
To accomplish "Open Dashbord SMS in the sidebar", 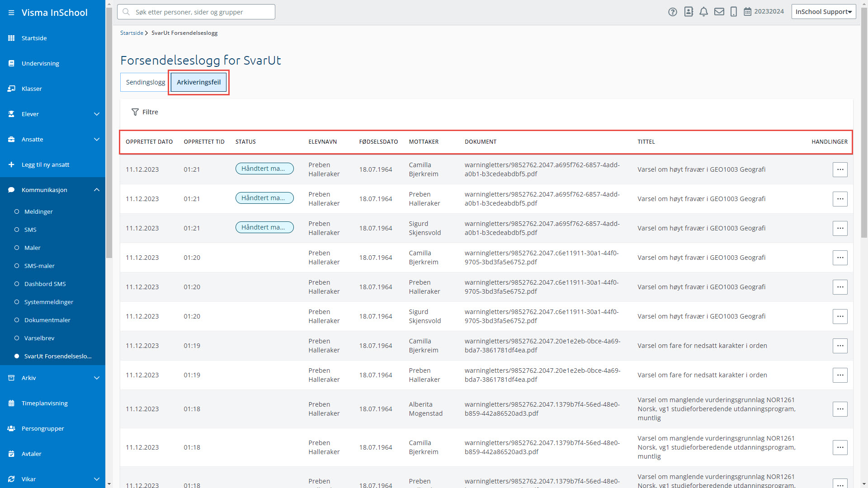I will click(x=45, y=284).
